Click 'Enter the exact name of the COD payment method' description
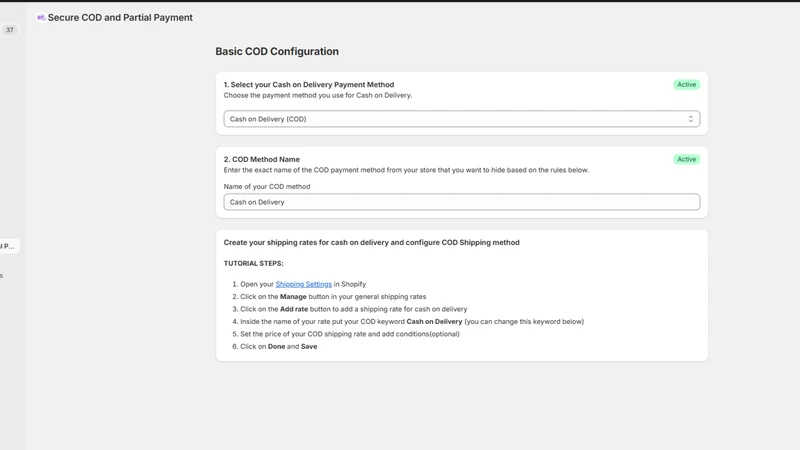800x450 pixels. coord(406,170)
